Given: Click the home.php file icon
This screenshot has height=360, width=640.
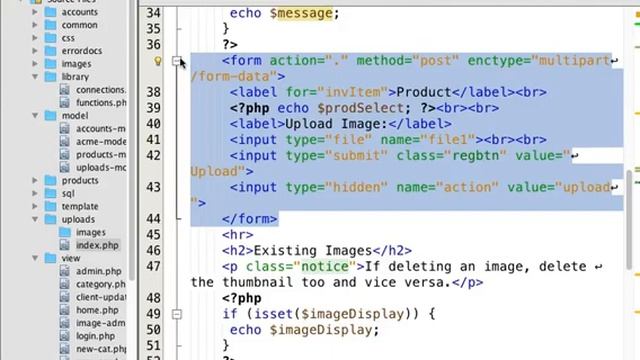Looking at the screenshot, I should pyautogui.click(x=64, y=310).
